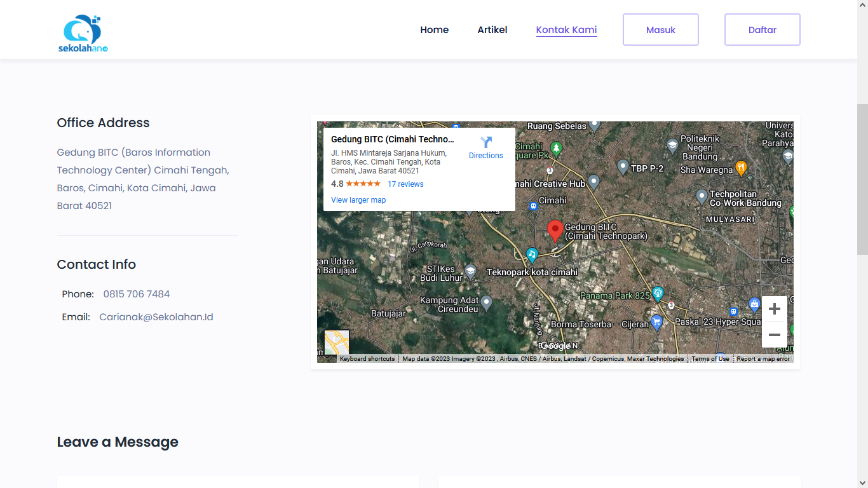Open the Home menu item

point(434,30)
